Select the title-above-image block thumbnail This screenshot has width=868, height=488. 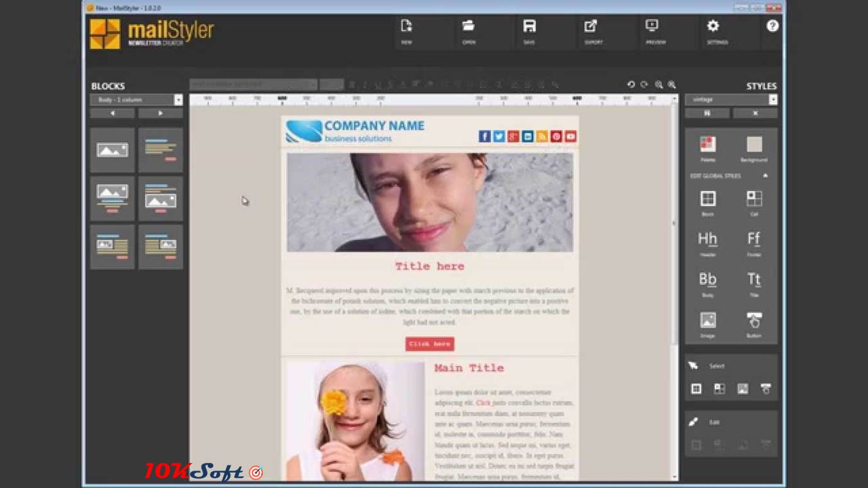(x=161, y=198)
